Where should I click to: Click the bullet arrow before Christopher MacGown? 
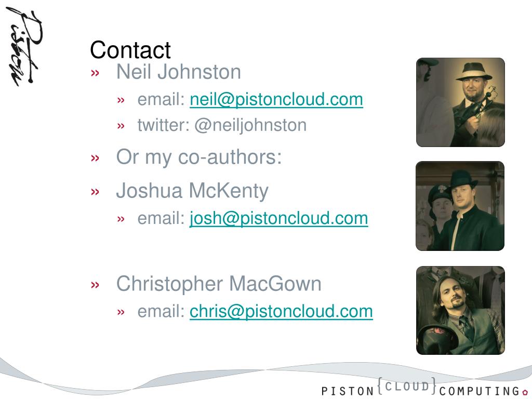[95, 285]
